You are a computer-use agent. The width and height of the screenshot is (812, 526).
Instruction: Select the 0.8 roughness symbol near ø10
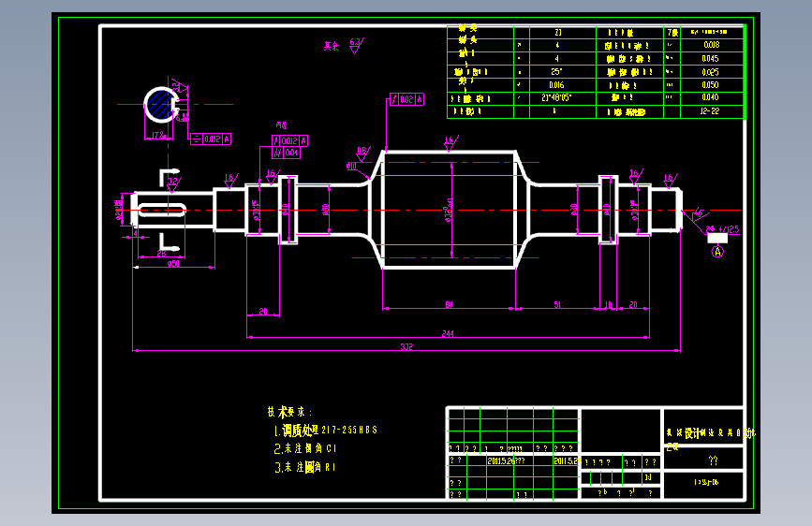pos(362,153)
